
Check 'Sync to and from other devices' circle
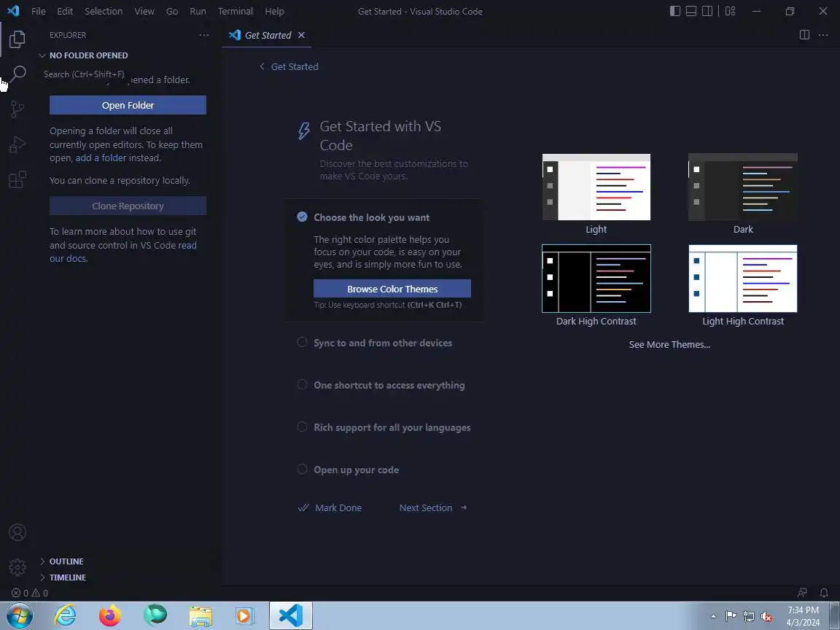click(302, 342)
